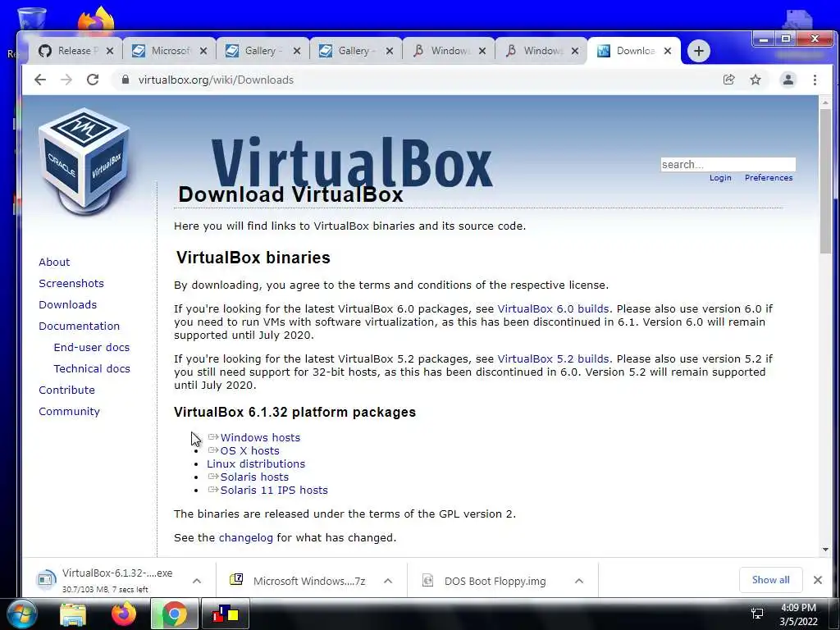Click the VirtualBox exe download file icon
The image size is (840, 630).
coord(46,579)
